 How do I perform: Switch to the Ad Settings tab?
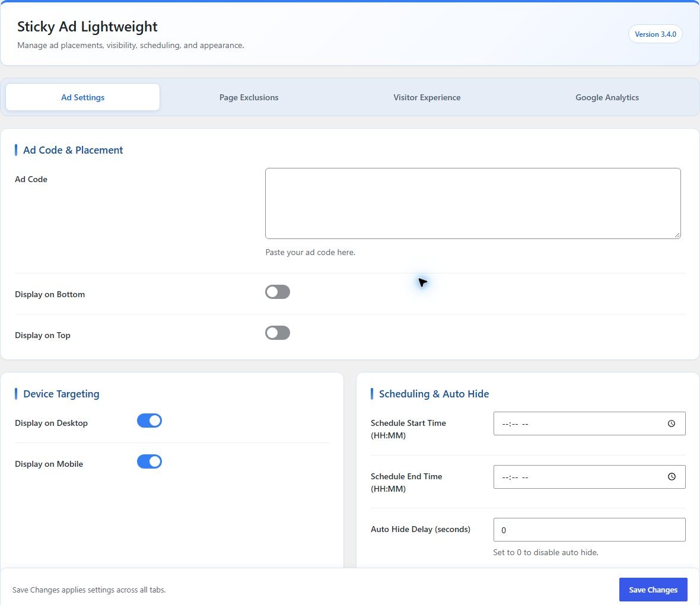(82, 97)
